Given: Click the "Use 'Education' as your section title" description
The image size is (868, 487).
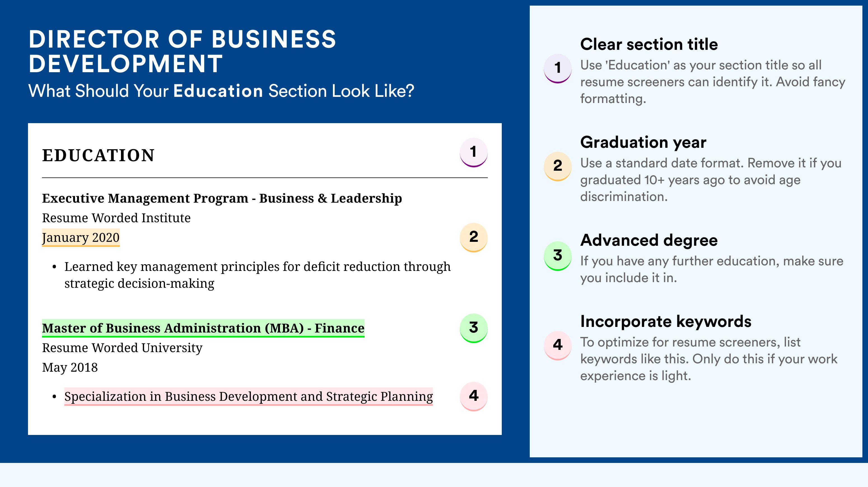Looking at the screenshot, I should (713, 82).
